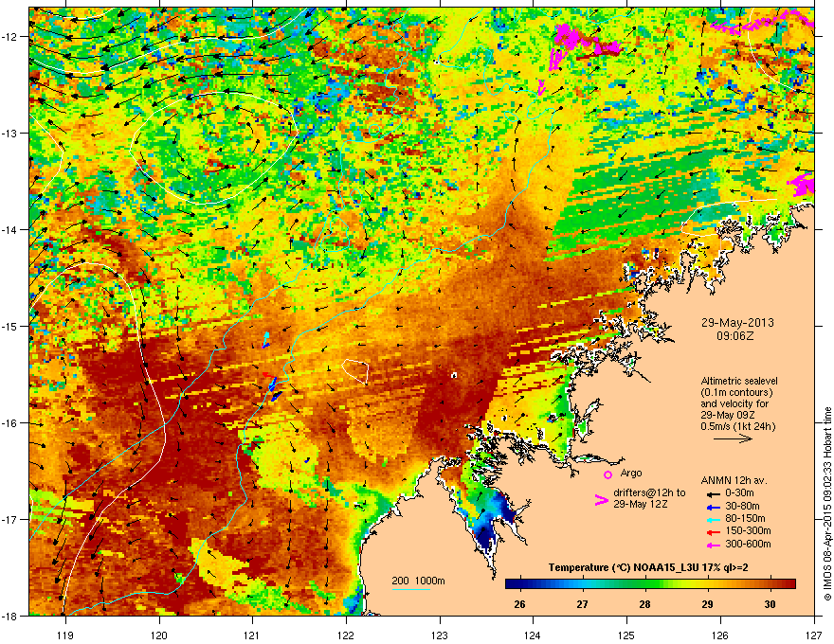Click the colour bar tick label 30

click(x=770, y=604)
